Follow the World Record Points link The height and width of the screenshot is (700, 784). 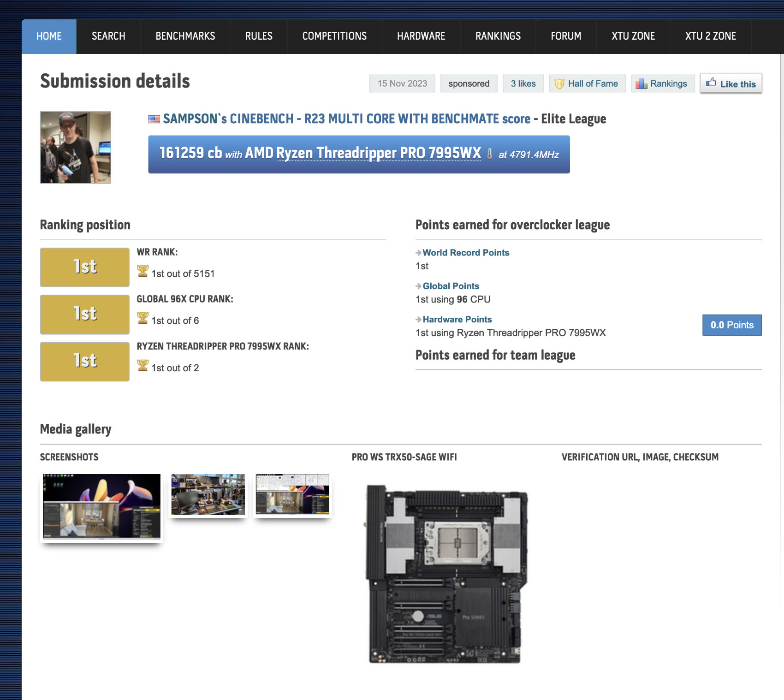(466, 253)
